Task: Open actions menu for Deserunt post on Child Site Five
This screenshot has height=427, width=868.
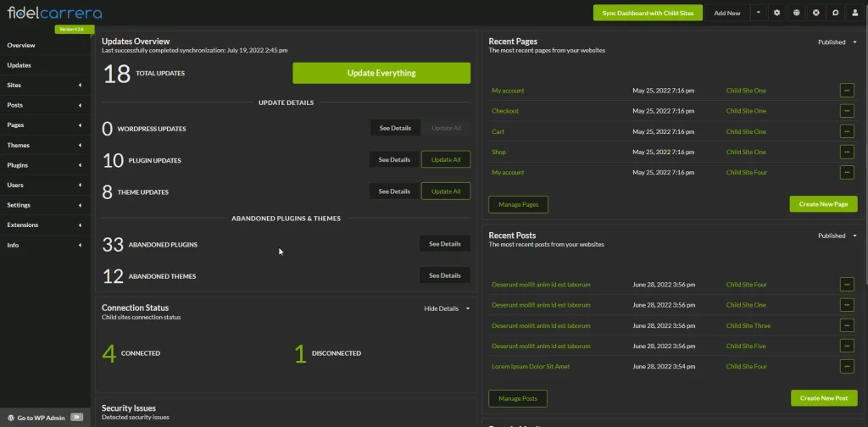Action: click(847, 346)
